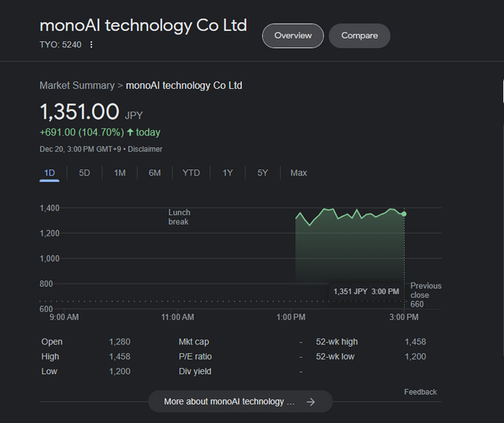The image size is (504, 423).
Task: Click the green up-arrow next to today
Action: pyautogui.click(x=130, y=132)
